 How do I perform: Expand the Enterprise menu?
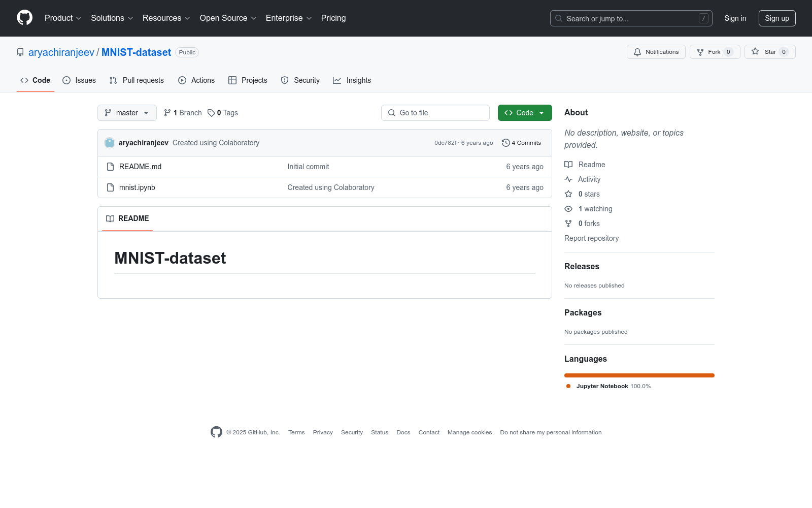pos(289,18)
